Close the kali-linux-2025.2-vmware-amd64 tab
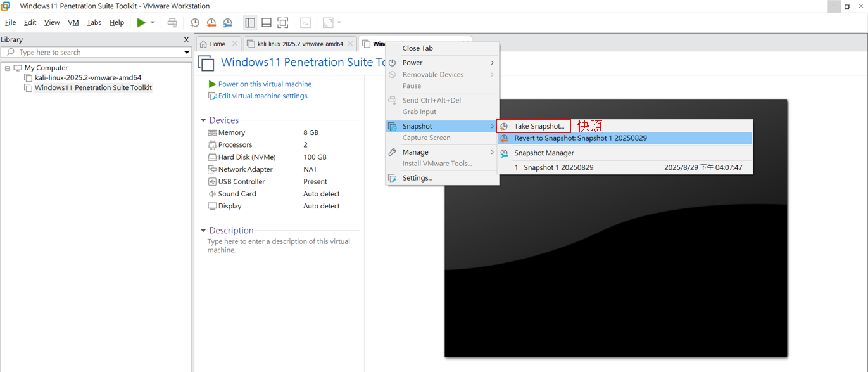868x372 pixels. [x=351, y=44]
